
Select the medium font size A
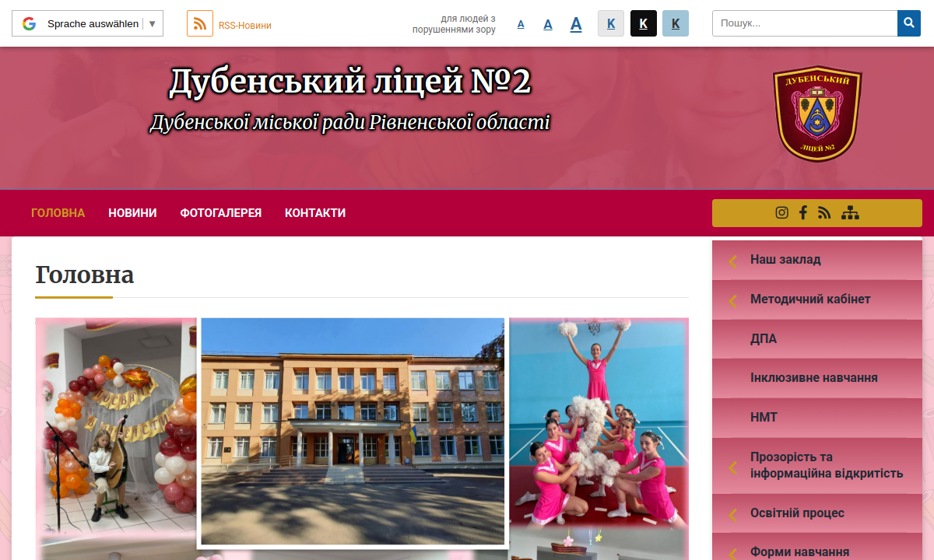point(548,24)
